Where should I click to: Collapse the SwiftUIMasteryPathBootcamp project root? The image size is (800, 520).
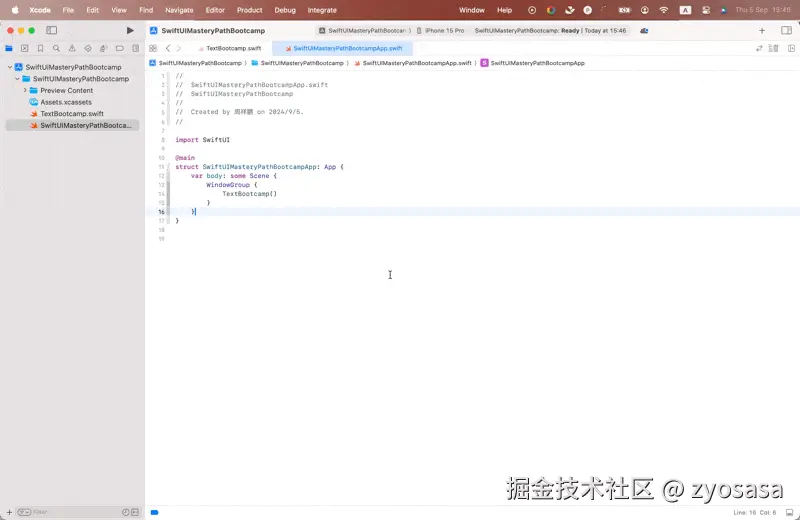pos(10,67)
